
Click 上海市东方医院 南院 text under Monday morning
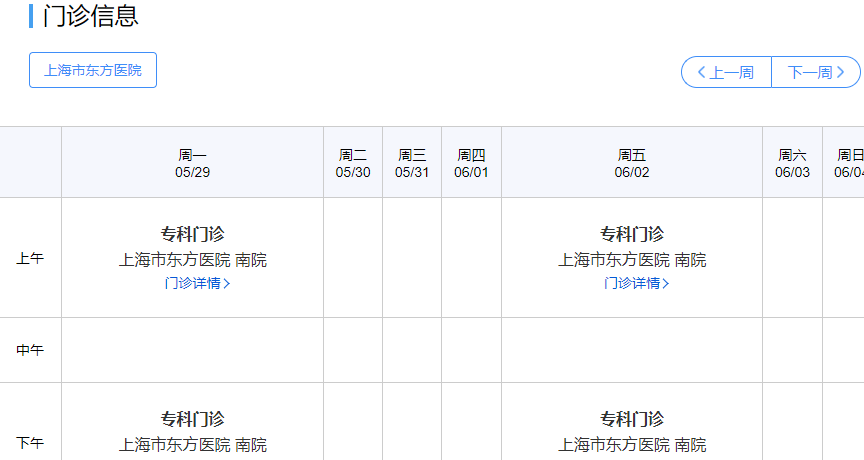click(192, 260)
